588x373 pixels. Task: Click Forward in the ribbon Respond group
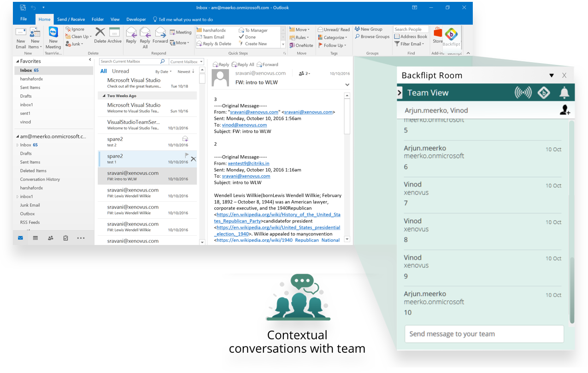(160, 35)
